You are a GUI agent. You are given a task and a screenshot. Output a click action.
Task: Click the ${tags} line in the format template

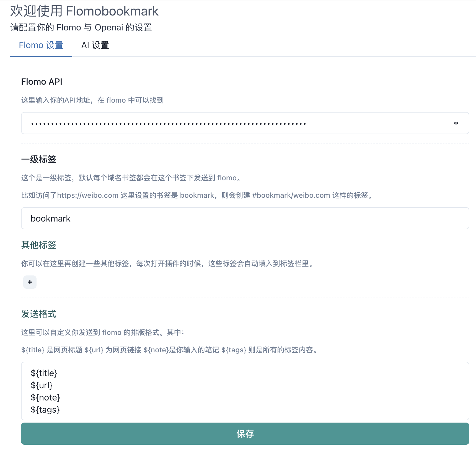[x=45, y=410]
